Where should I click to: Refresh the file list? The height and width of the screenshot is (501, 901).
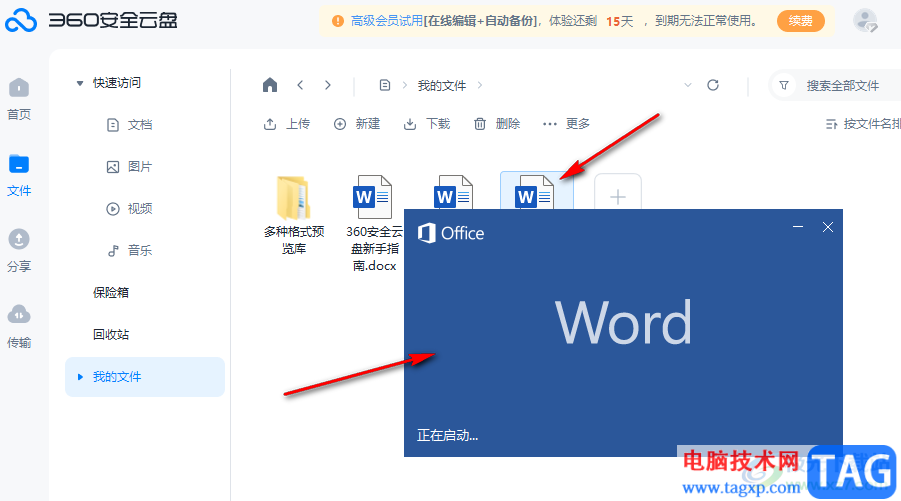713,85
